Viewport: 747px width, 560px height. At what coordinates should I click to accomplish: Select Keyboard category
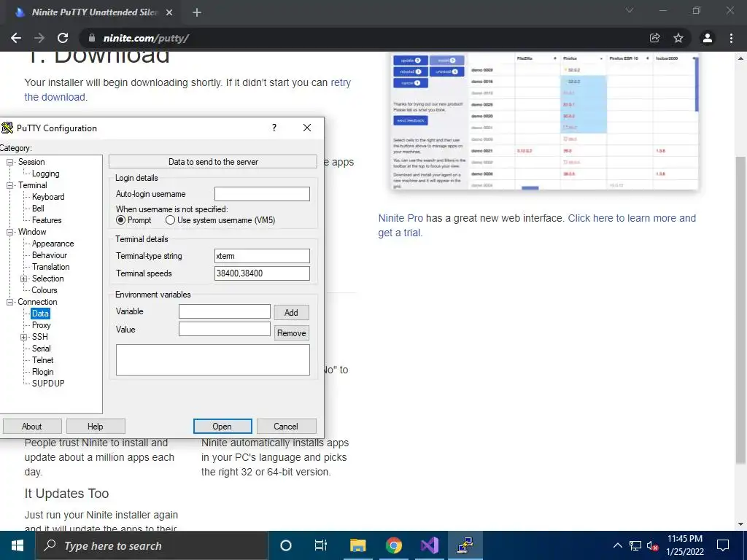[48, 197]
